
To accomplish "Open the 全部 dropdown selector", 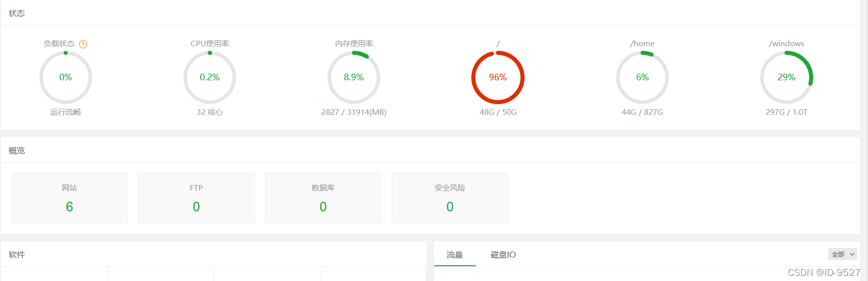I will click(x=843, y=254).
